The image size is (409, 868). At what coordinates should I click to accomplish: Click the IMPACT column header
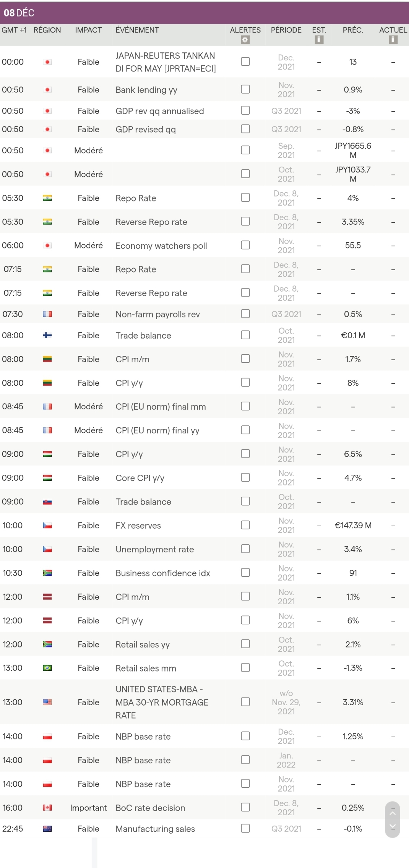[x=88, y=30]
